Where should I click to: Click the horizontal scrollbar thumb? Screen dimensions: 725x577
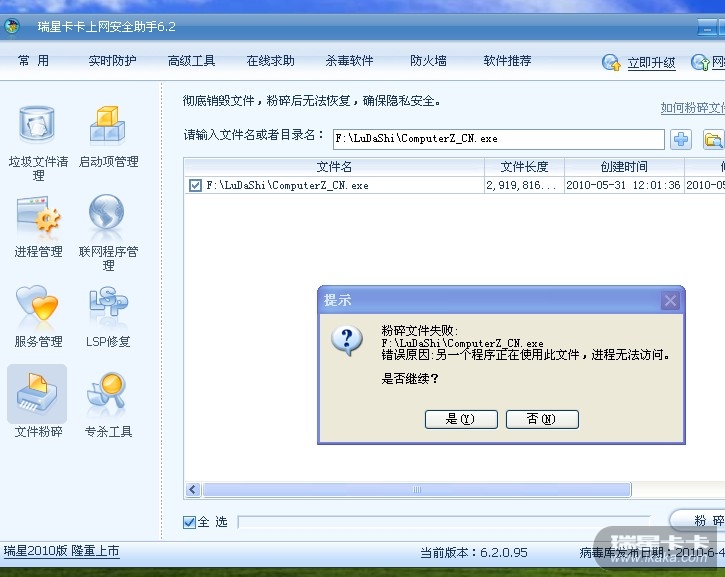tap(417, 490)
